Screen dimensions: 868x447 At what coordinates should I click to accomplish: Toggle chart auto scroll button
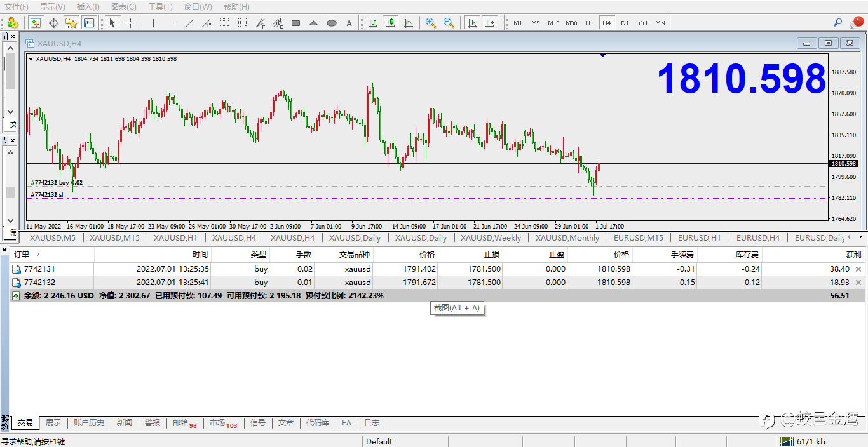(472, 23)
